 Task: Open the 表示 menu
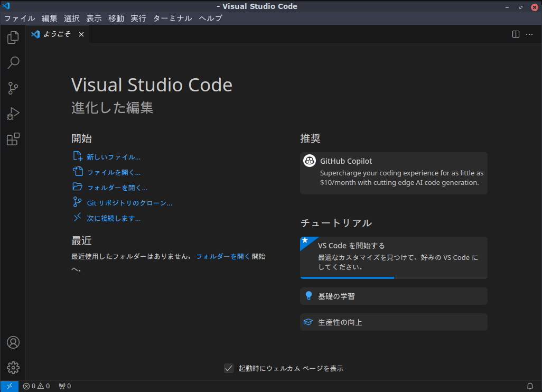point(94,18)
